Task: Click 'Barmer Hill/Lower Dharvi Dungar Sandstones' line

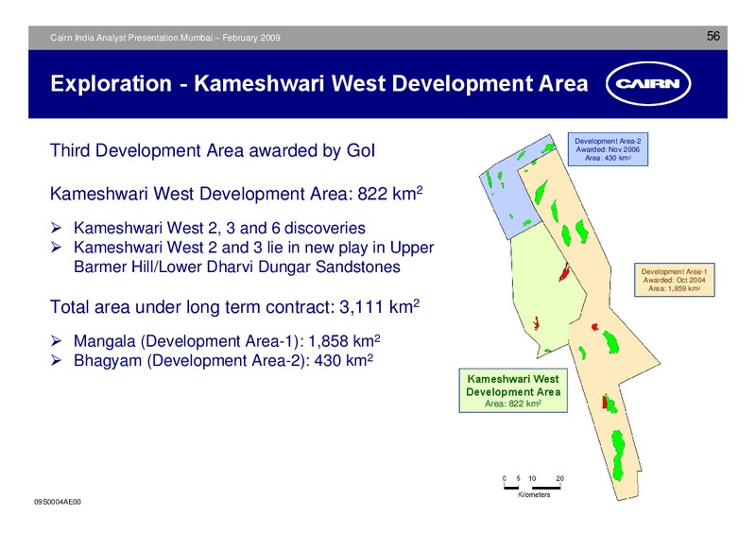Action: click(237, 267)
